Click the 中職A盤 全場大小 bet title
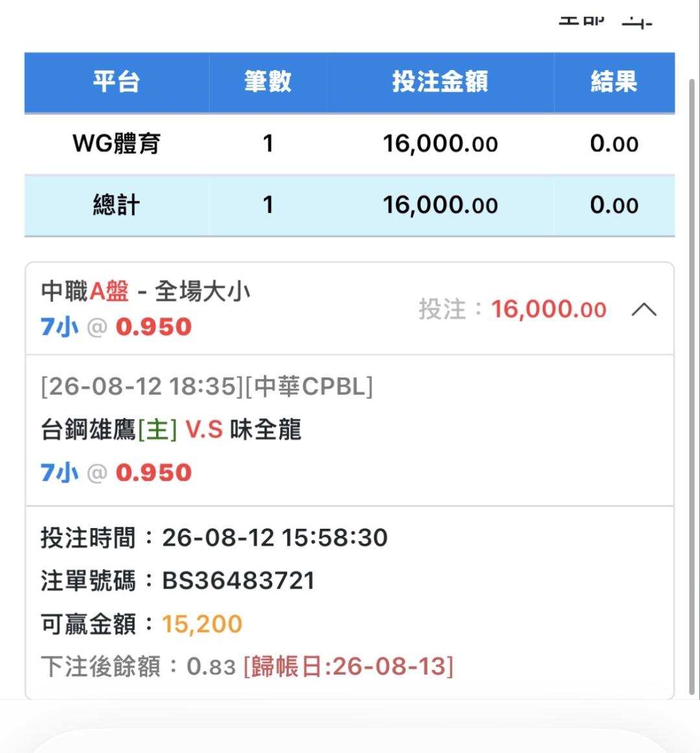Image resolution: width=700 pixels, height=753 pixels. point(146,292)
